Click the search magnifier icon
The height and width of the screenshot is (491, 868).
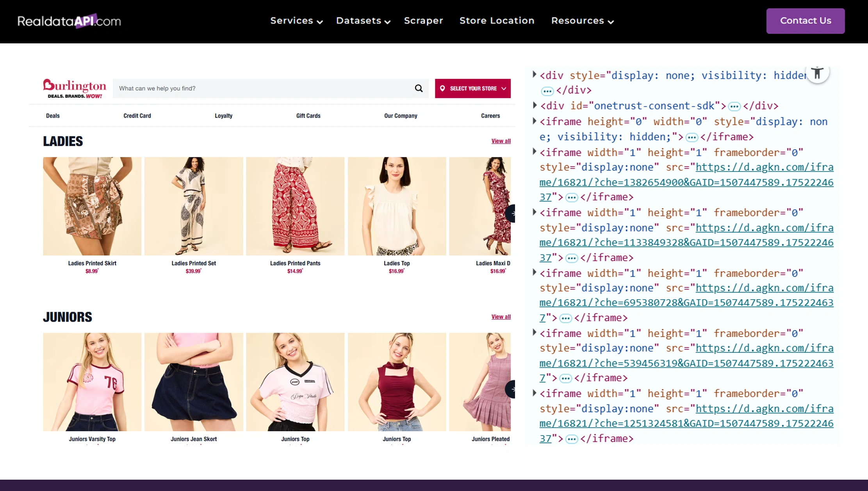(x=419, y=88)
